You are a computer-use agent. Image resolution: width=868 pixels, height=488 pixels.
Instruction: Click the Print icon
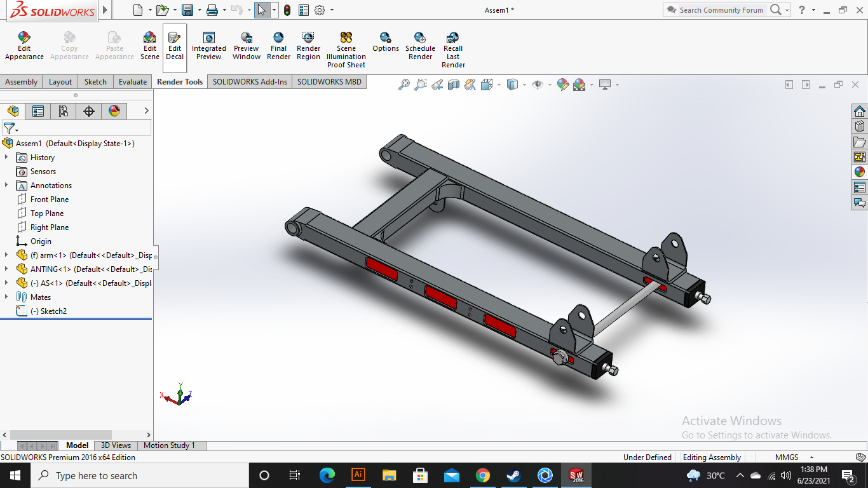coord(212,10)
